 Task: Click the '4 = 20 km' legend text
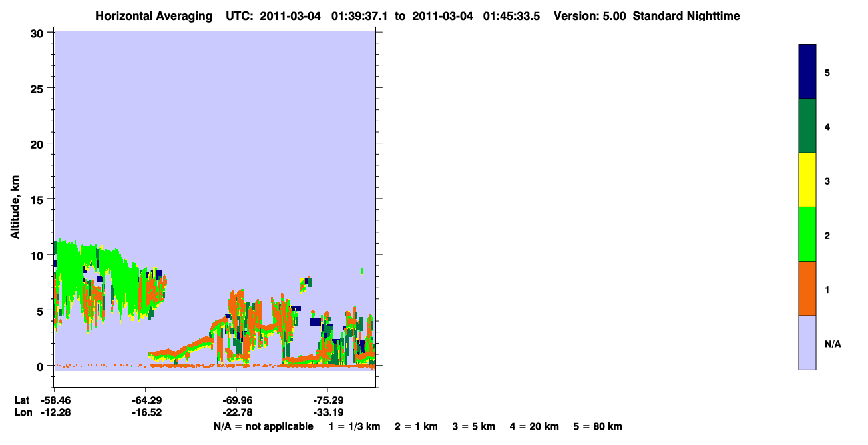[534, 426]
